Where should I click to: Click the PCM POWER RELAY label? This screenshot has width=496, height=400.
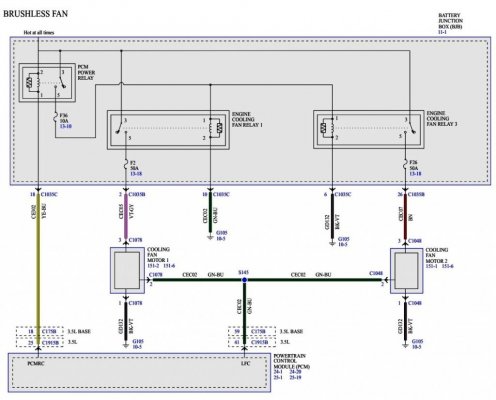coord(86,72)
